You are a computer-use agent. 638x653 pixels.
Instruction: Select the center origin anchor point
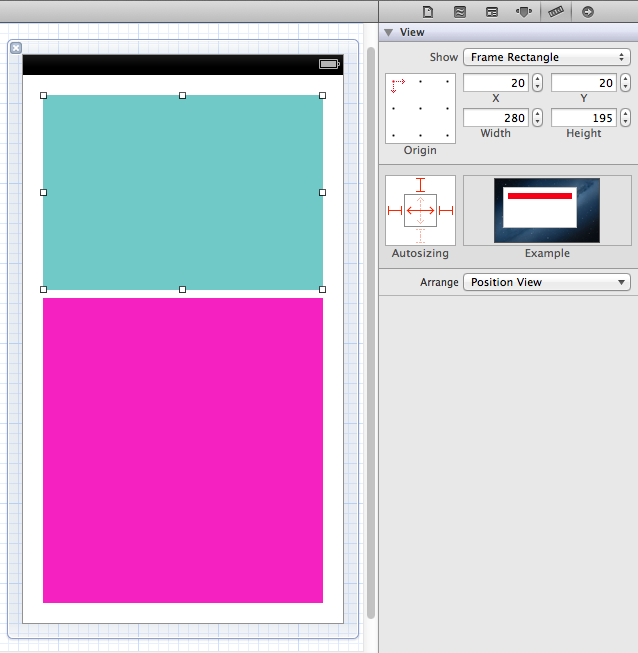click(x=420, y=109)
